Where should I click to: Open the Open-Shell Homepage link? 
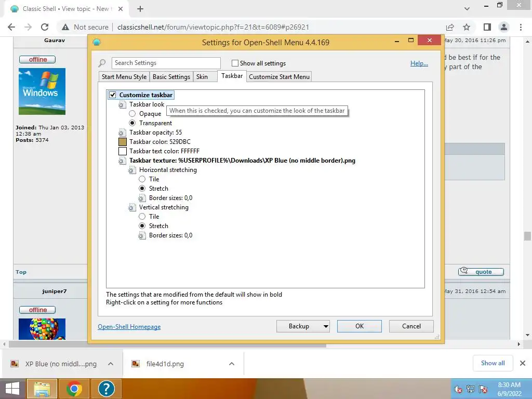coord(129,327)
